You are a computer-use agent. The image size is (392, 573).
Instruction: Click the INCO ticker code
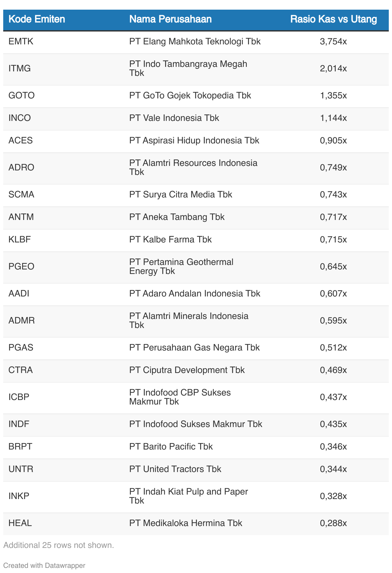pos(20,118)
